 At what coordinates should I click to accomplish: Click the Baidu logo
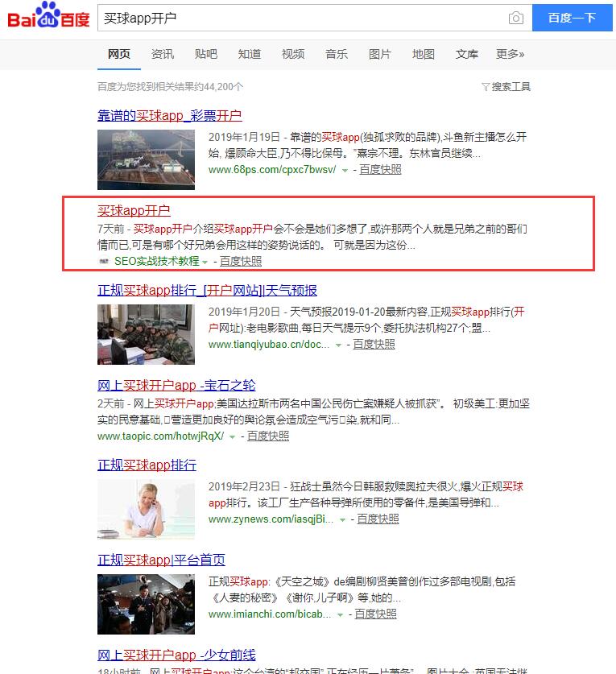point(48,16)
